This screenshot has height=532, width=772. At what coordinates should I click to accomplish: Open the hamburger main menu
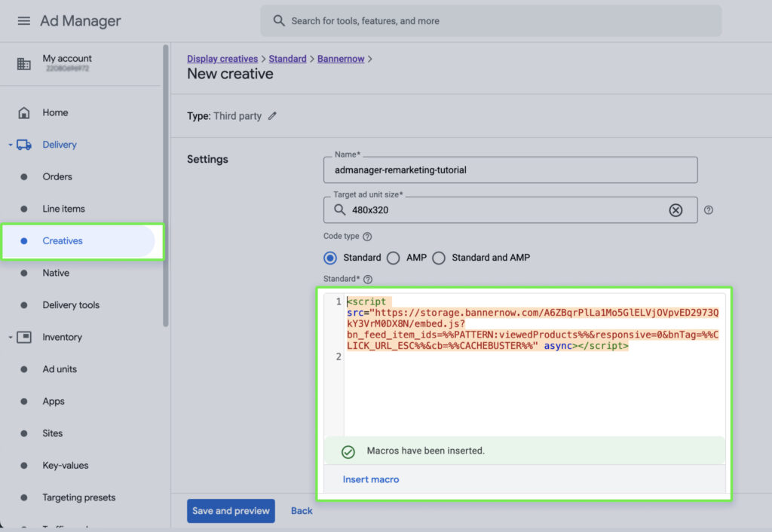[x=23, y=21]
